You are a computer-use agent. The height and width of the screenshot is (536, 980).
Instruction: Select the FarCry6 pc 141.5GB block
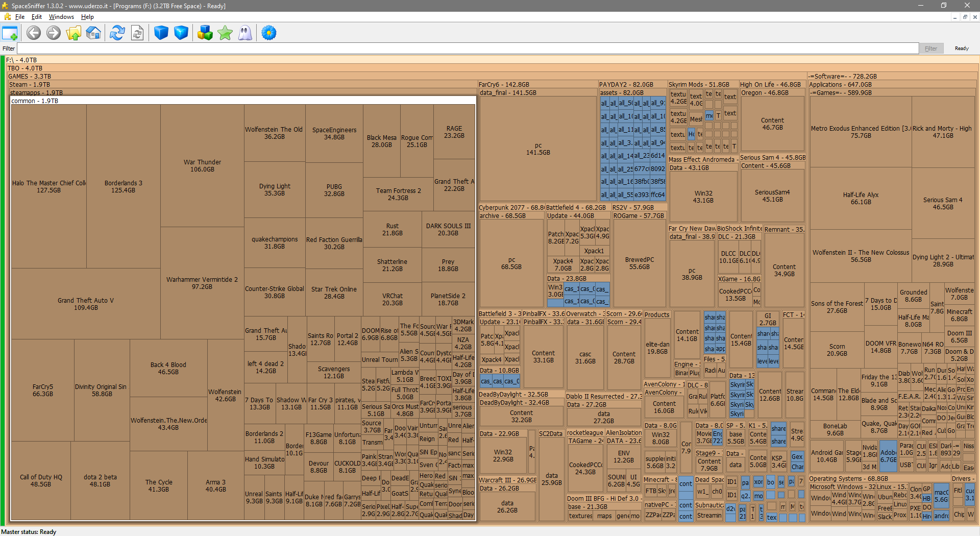click(x=538, y=149)
